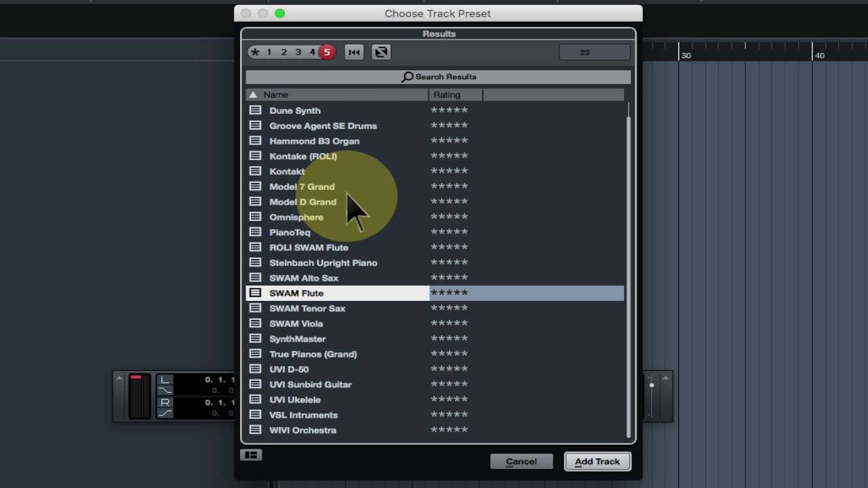868x488 pixels.
Task: Toggle the window layout button below the list
Action: tap(251, 455)
